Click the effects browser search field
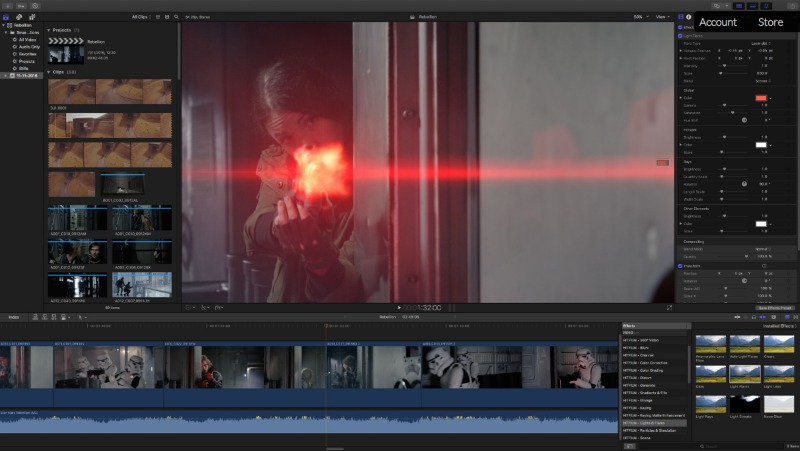 709,446
